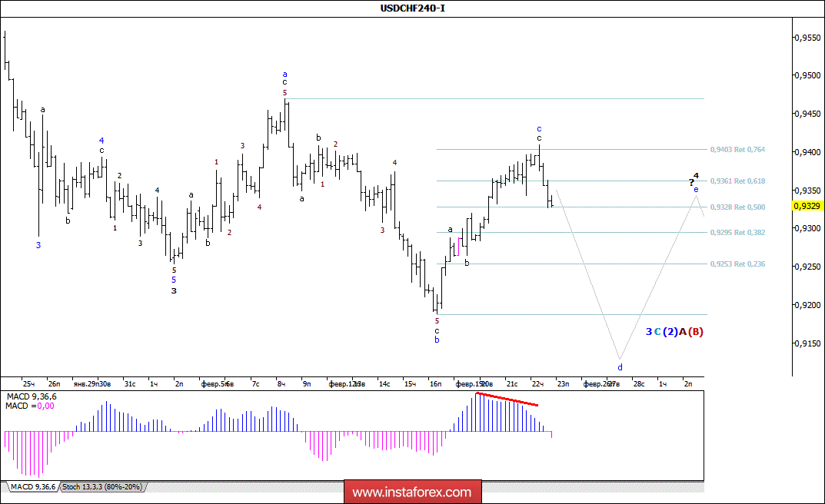Select the MACD 9,36,6 bottom tab

click(32, 487)
